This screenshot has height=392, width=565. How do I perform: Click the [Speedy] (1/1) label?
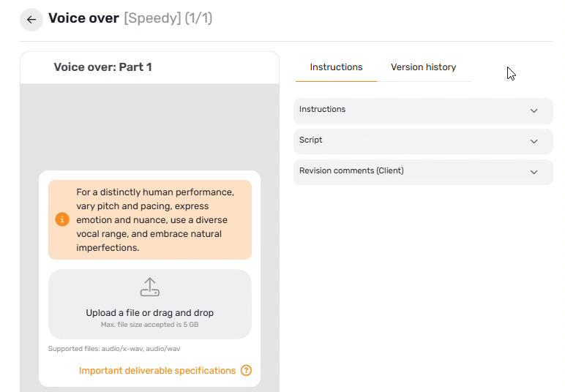pyautogui.click(x=168, y=18)
